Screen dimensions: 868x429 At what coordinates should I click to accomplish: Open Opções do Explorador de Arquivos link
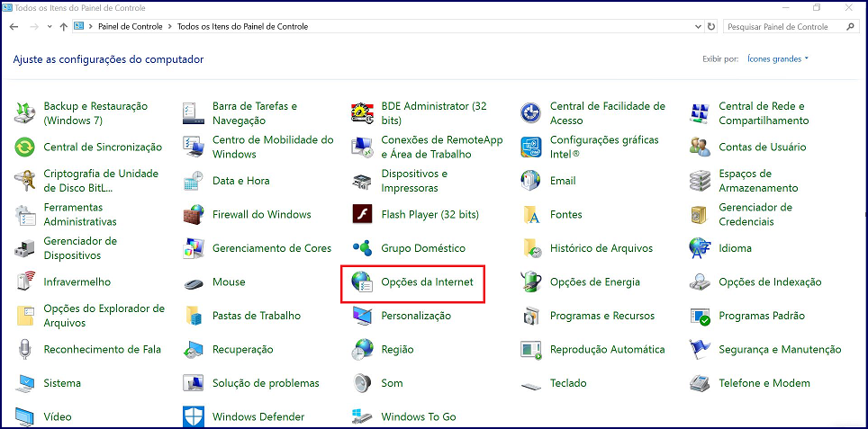[104, 316]
